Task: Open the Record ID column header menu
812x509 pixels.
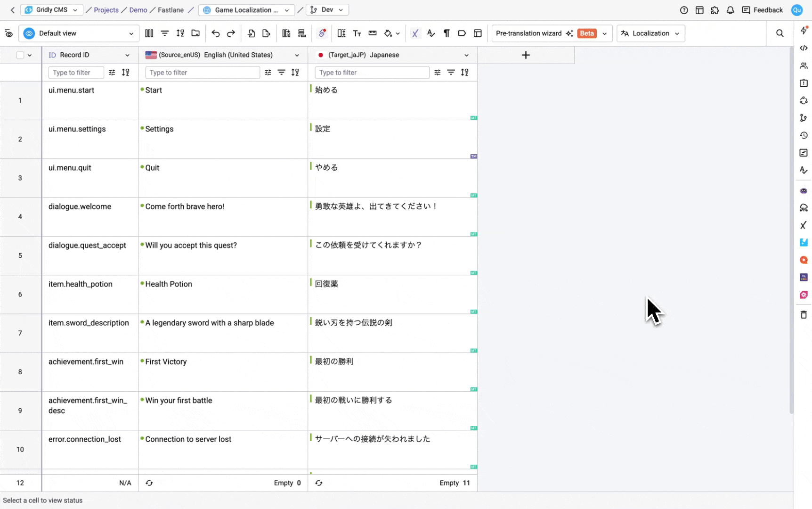Action: pos(127,55)
